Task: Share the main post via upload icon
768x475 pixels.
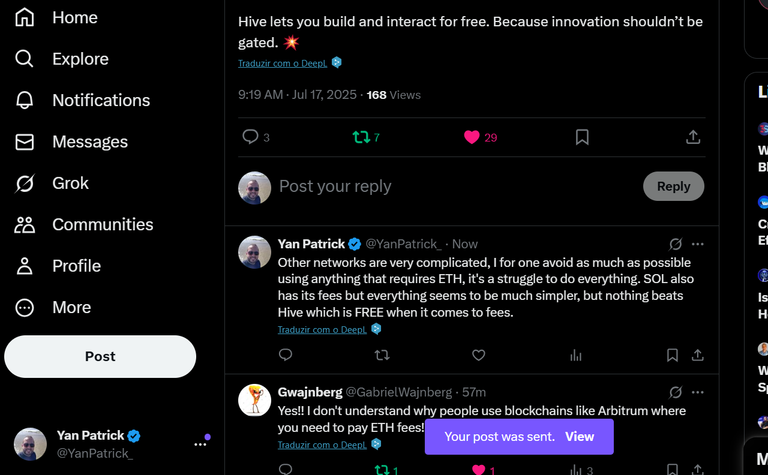Action: pyautogui.click(x=693, y=137)
